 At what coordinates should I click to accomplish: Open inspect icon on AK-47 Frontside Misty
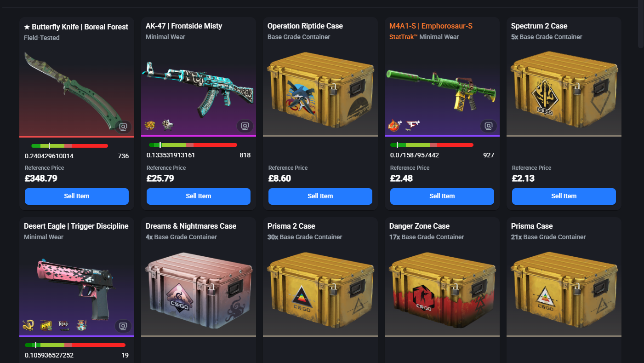pos(245,126)
